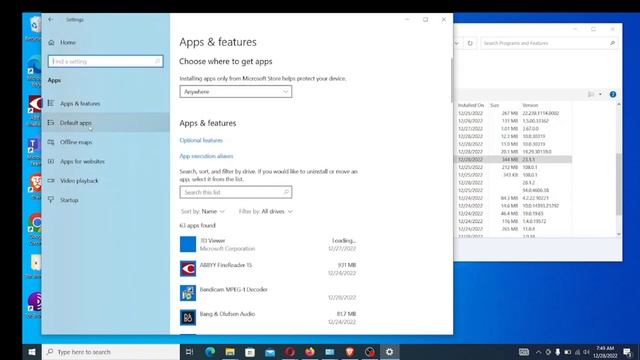Click the 3D Viewer app icon
The image size is (640, 360).
pyautogui.click(x=188, y=244)
